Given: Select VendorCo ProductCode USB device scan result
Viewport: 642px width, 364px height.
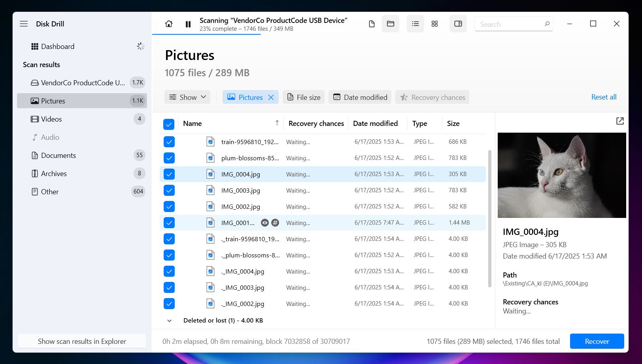Looking at the screenshot, I should (82, 83).
